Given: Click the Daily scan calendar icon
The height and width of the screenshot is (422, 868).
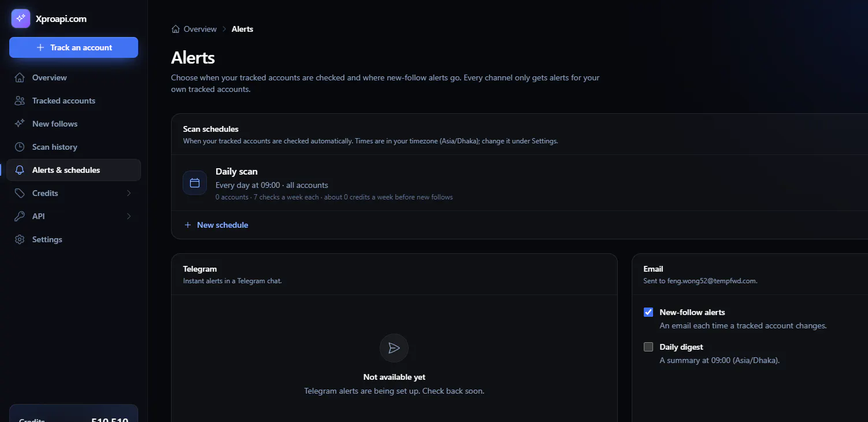Looking at the screenshot, I should tap(195, 183).
